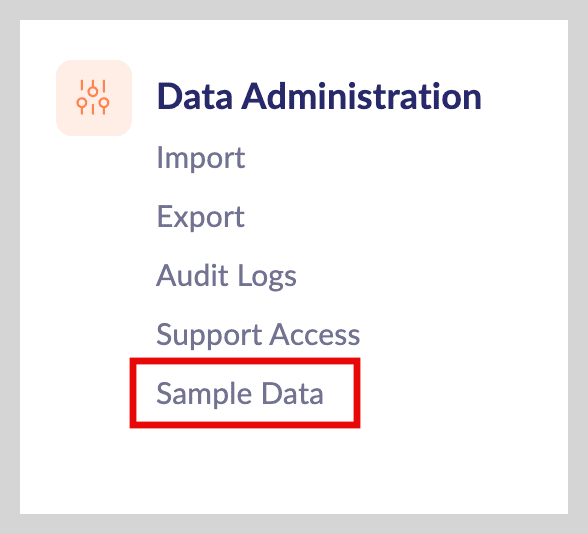
Task: Choose Export under Data Administration
Action: pyautogui.click(x=201, y=217)
